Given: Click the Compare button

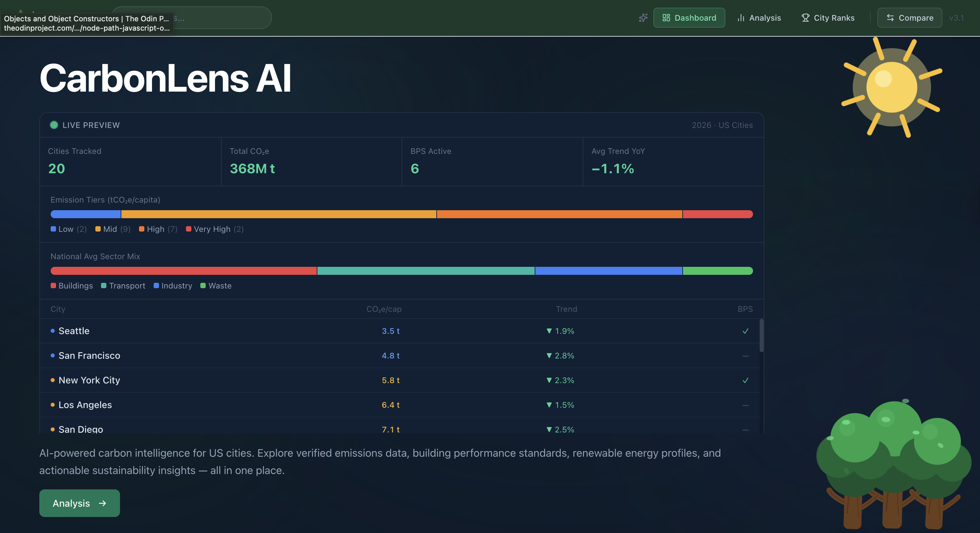Looking at the screenshot, I should [909, 18].
